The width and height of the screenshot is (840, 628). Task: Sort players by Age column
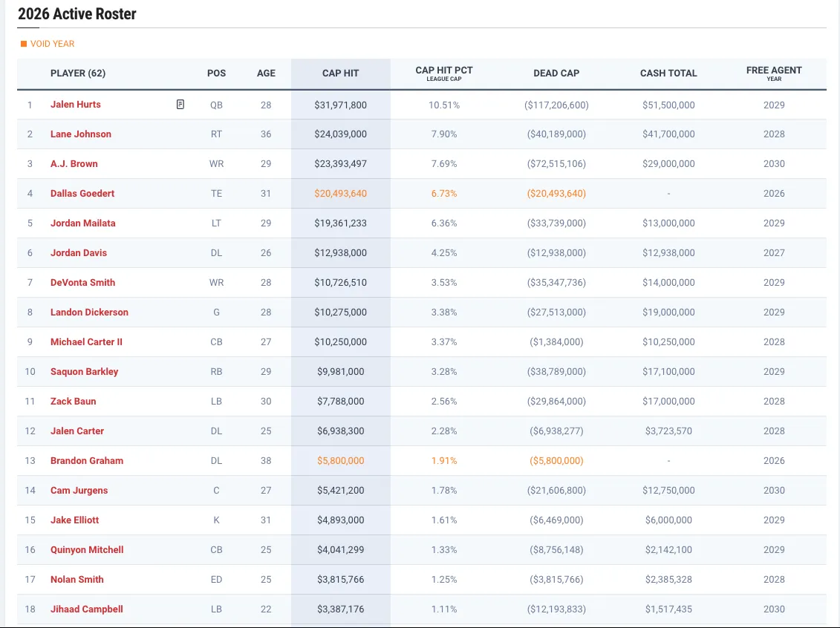pyautogui.click(x=266, y=73)
